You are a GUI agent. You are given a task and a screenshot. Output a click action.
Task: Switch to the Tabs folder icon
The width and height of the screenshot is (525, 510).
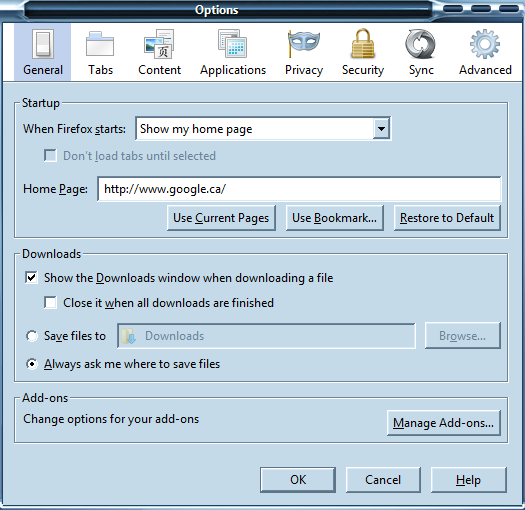(100, 44)
